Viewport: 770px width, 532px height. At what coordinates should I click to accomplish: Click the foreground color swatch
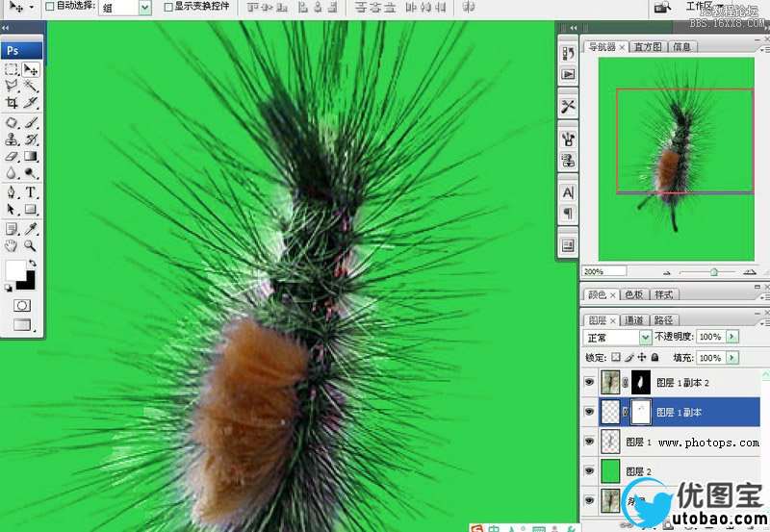tap(14, 270)
